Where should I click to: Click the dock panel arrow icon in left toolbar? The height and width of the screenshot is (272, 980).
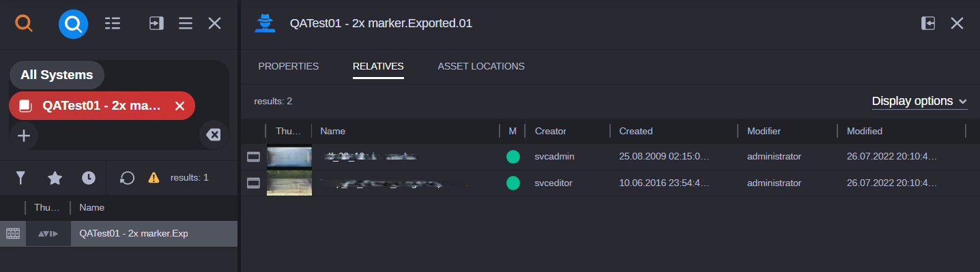click(x=157, y=24)
